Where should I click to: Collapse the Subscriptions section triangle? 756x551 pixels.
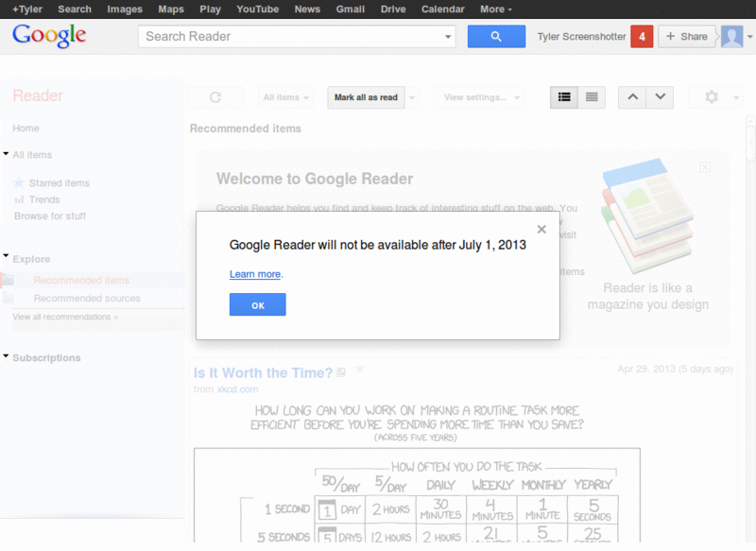(x=6, y=355)
